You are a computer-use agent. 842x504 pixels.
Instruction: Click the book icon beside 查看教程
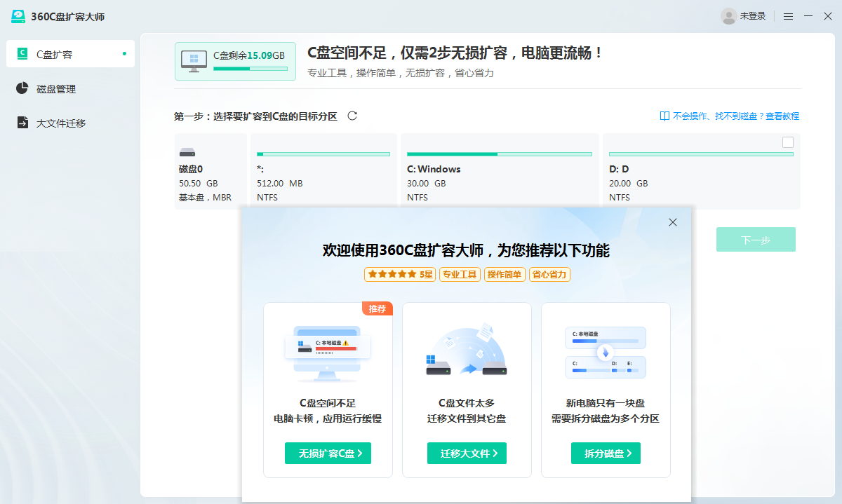click(664, 116)
